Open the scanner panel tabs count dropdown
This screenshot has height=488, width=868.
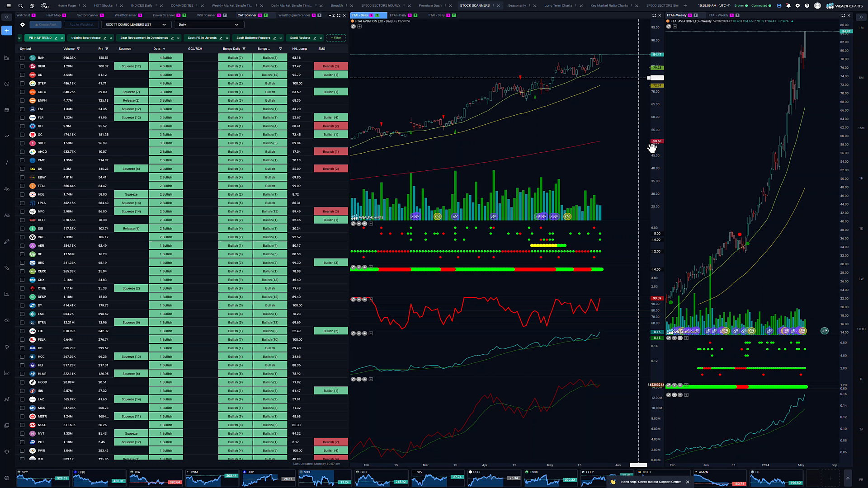click(331, 15)
